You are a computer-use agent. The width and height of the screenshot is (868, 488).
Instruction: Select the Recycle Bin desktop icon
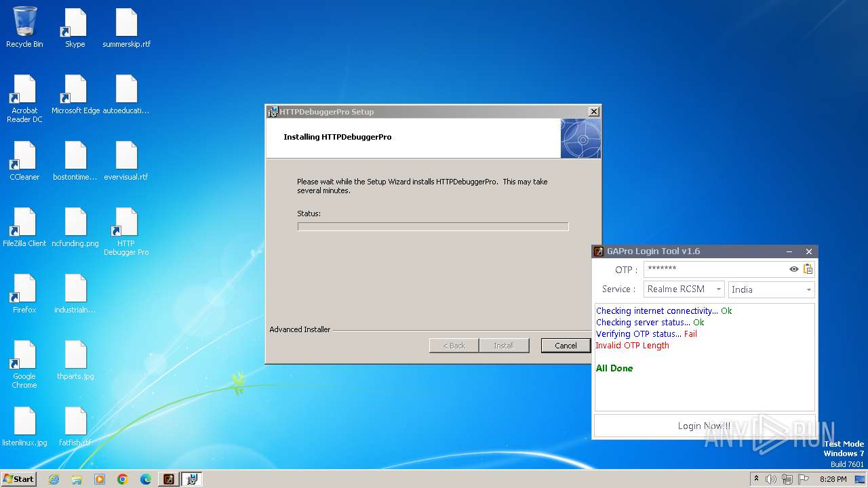(x=24, y=27)
